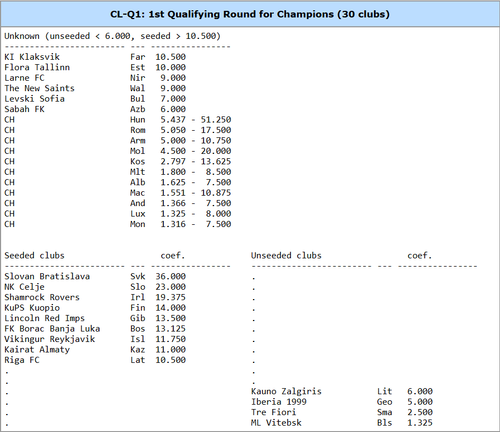Click the Hun champion coefficient 51.250
500x432 pixels.
216,120
